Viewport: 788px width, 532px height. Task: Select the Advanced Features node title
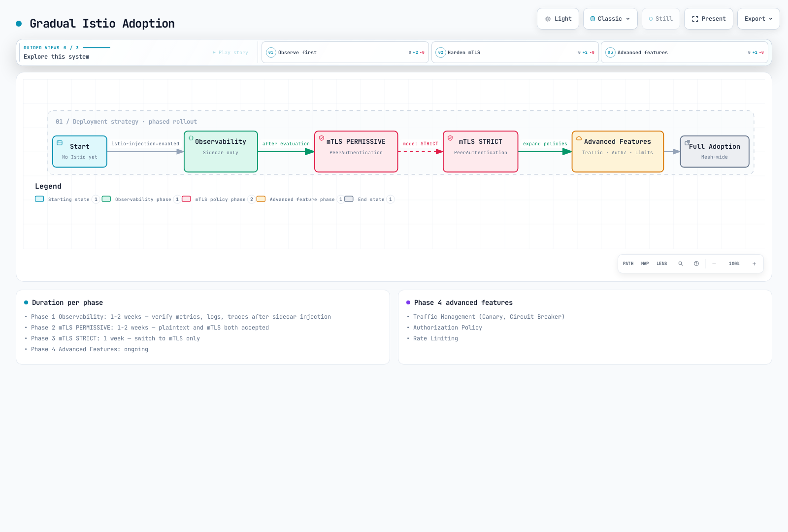(x=618, y=141)
